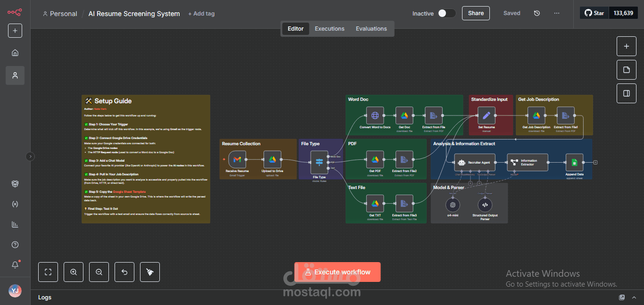The height and width of the screenshot is (305, 644).
Task: Open notifications bell in sidebar
Action: coord(15,265)
